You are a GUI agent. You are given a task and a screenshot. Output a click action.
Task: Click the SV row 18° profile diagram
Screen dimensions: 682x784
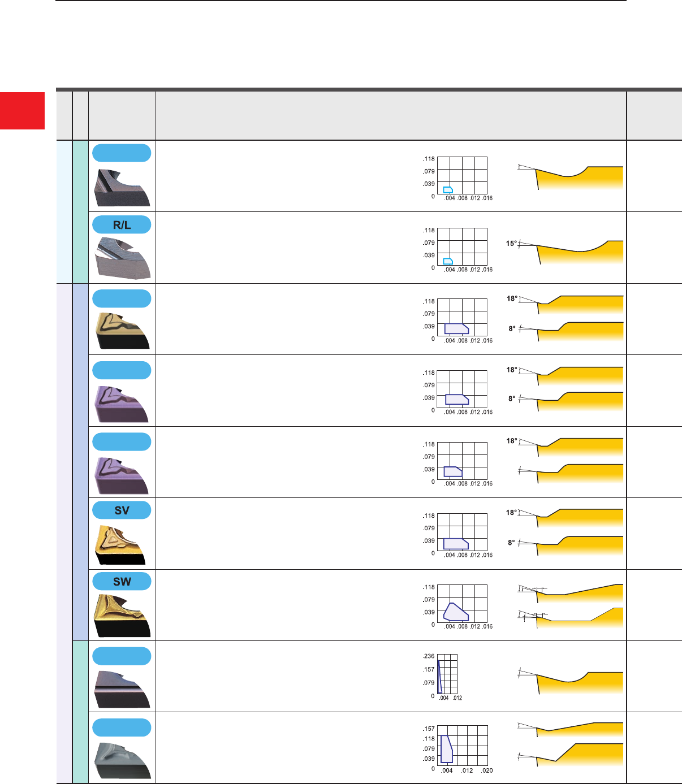click(571, 519)
